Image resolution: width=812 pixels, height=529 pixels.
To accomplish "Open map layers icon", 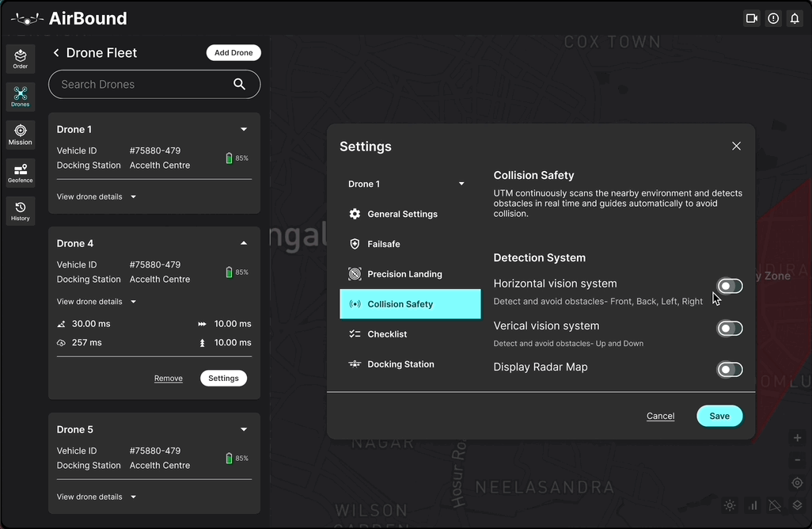I will point(798,505).
